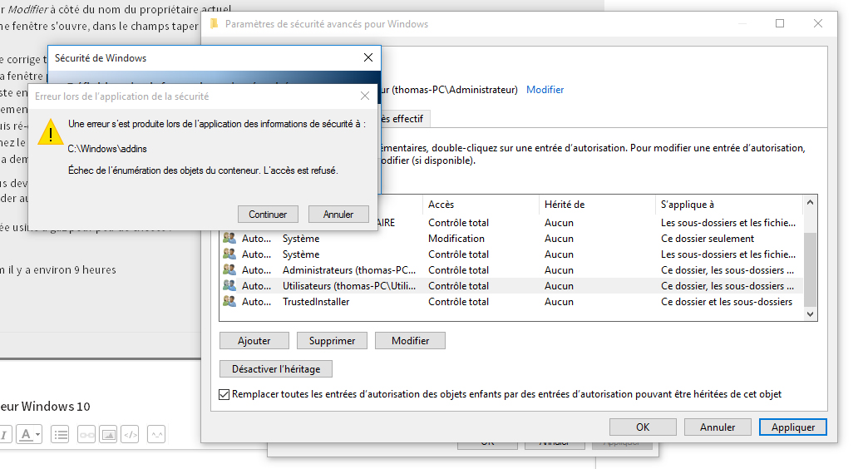The width and height of the screenshot is (868, 469).
Task: Click the bullet list icon in editor
Action: point(60,435)
